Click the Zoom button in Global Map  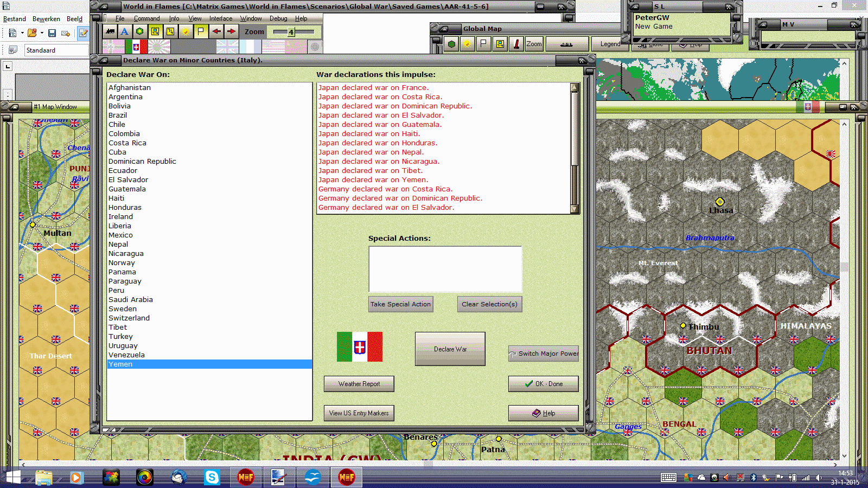534,44
